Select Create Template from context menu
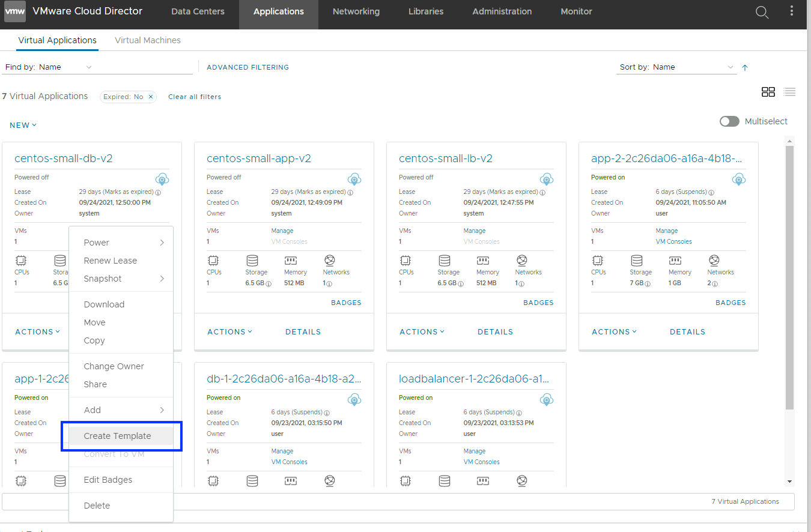This screenshot has width=811, height=532. tap(117, 436)
